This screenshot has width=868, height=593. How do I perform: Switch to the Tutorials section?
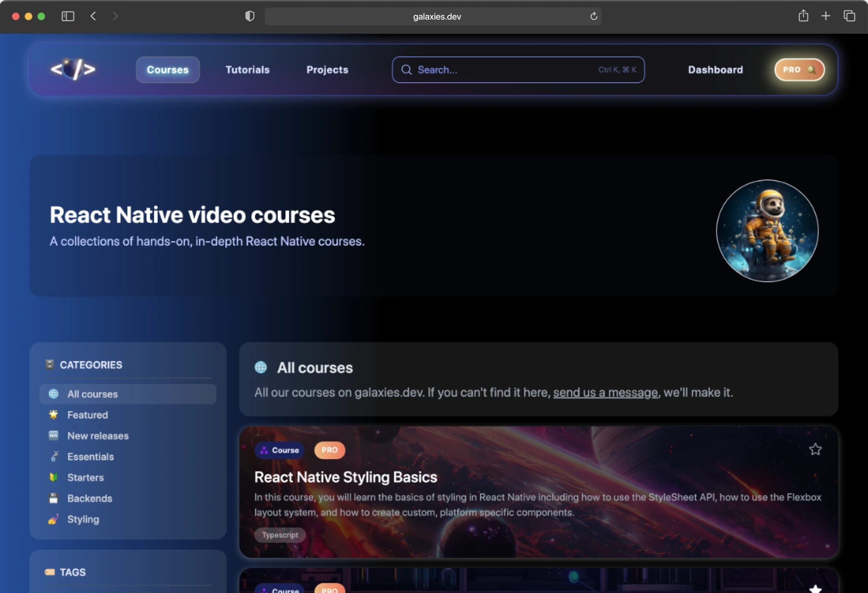(247, 70)
